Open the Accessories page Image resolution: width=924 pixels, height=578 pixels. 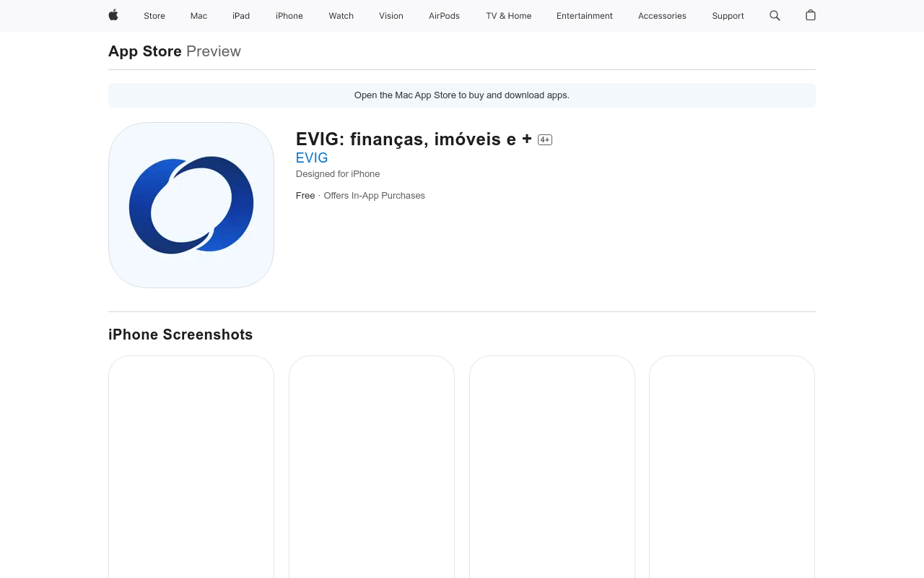pyautogui.click(x=661, y=15)
